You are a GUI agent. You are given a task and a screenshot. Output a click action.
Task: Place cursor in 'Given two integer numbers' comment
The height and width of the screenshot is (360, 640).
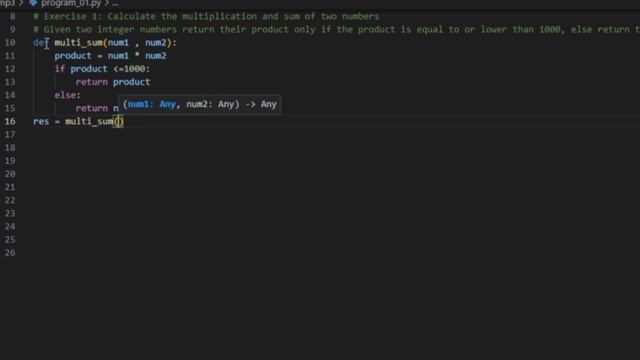336,29
